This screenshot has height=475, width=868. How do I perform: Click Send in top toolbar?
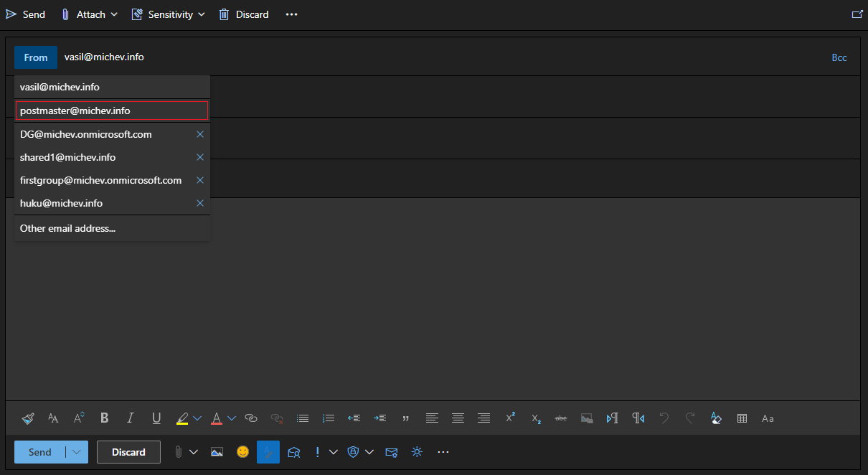[x=26, y=14]
